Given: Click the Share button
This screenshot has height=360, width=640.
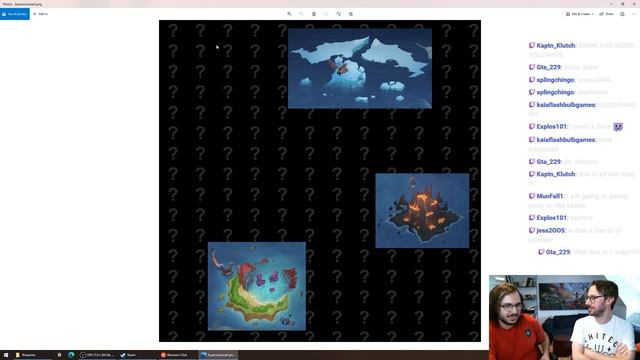Looking at the screenshot, I should [606, 14].
